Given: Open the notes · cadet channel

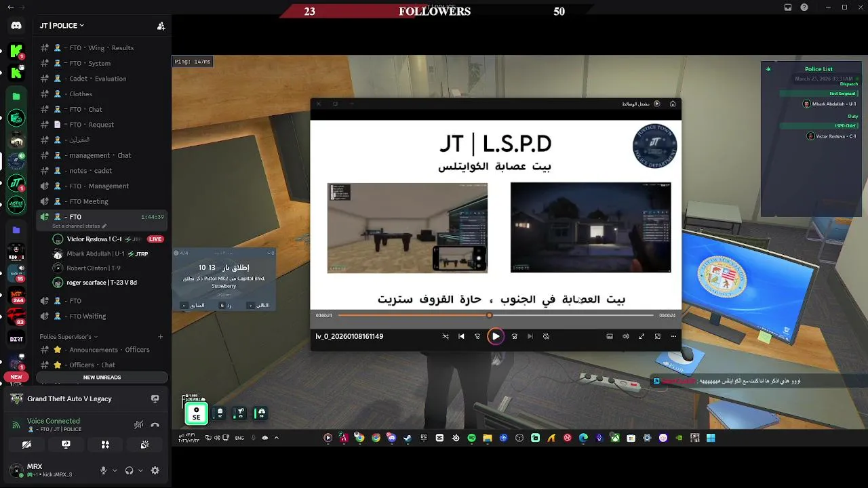Looking at the screenshot, I should (x=102, y=171).
